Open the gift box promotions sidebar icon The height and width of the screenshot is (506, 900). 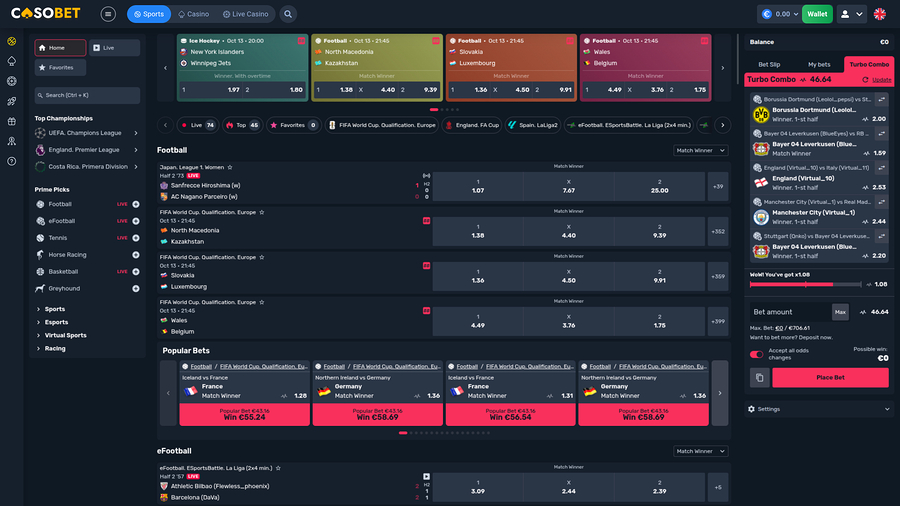(x=11, y=121)
